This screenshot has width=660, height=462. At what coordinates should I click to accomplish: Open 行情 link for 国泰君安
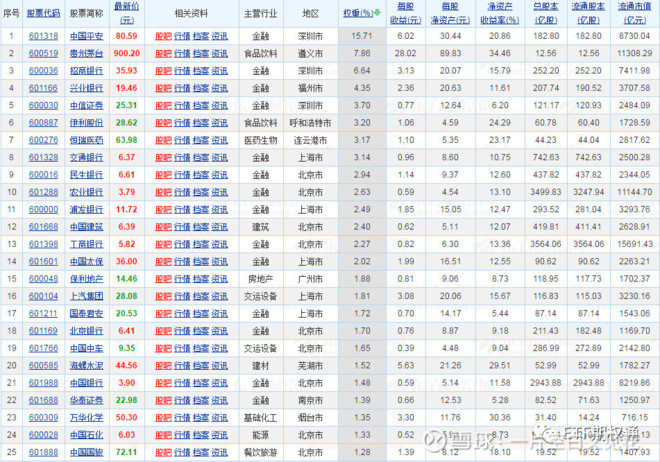point(182,313)
